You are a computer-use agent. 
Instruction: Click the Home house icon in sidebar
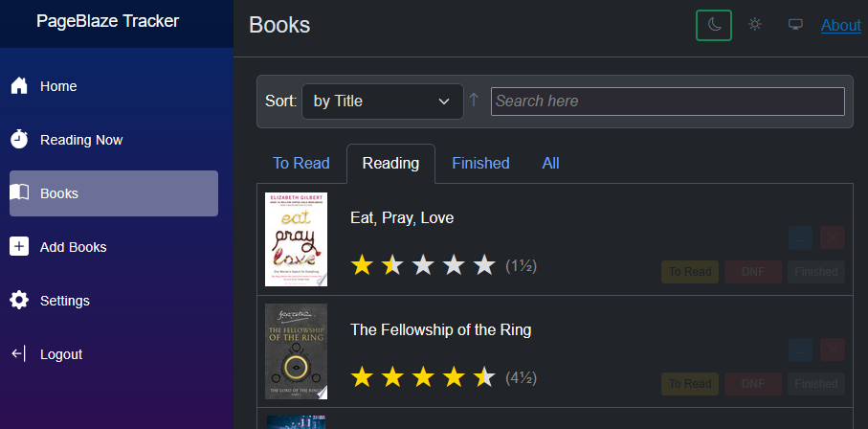(19, 86)
